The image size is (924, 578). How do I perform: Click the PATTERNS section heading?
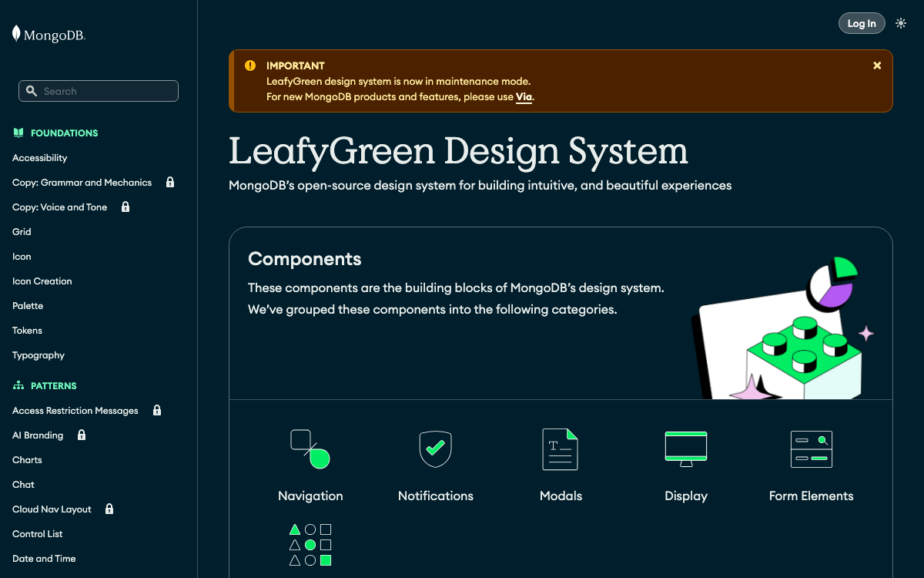coord(54,386)
